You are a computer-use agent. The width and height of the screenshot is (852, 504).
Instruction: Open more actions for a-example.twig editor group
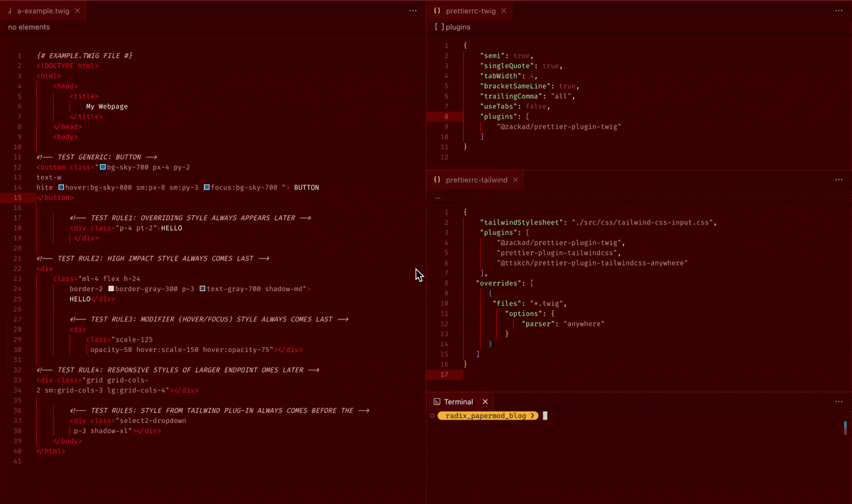click(413, 11)
